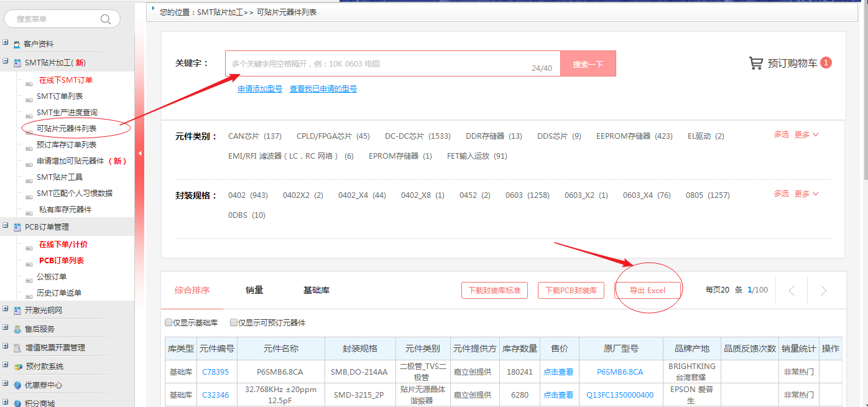Click the 售后服务 icon in the sidebar
The width and height of the screenshot is (868, 407).
tap(17, 329)
